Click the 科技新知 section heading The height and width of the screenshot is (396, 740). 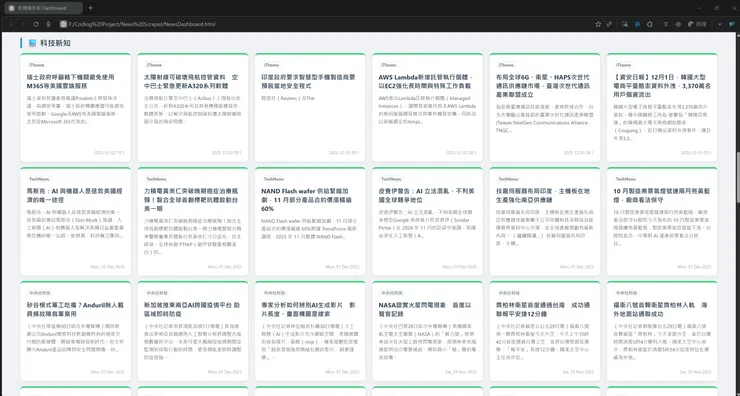(55, 43)
